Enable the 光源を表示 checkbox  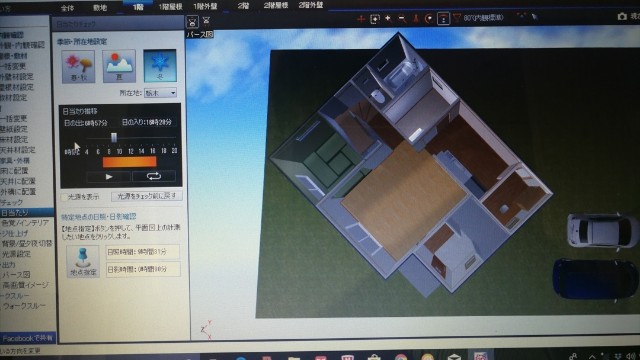(x=64, y=197)
